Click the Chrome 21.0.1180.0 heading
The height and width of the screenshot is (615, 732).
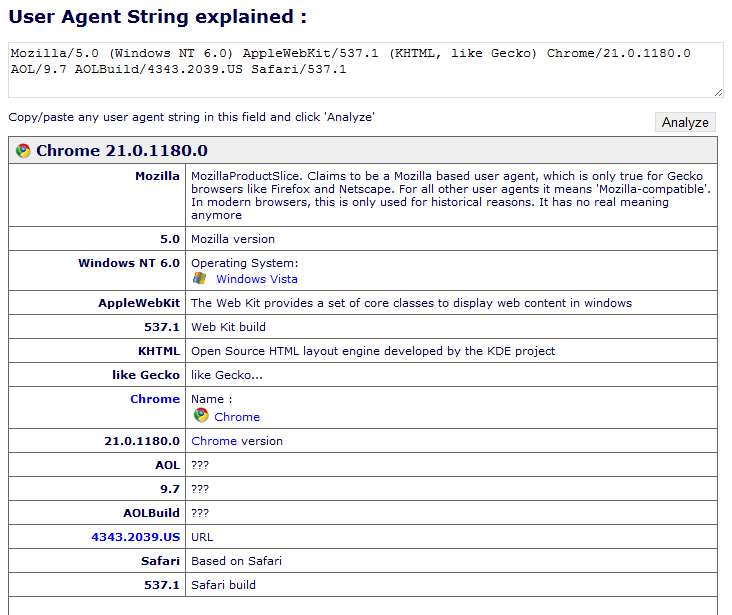pyautogui.click(x=122, y=151)
